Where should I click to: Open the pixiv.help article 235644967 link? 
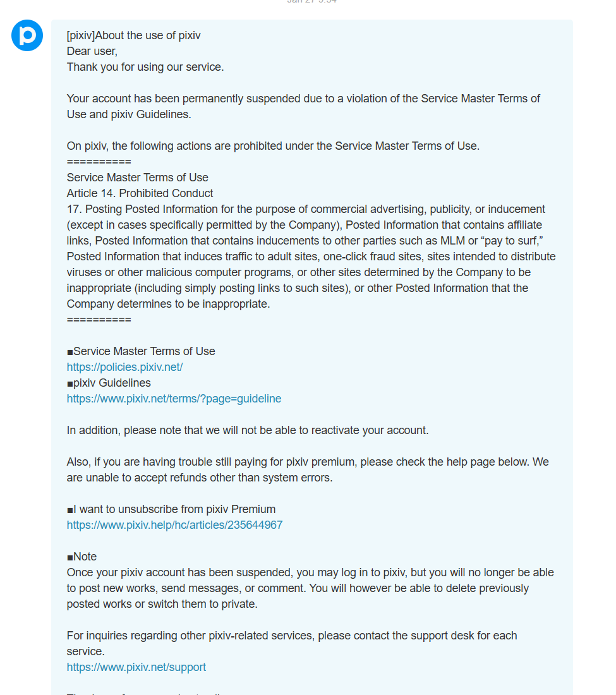pyautogui.click(x=174, y=525)
